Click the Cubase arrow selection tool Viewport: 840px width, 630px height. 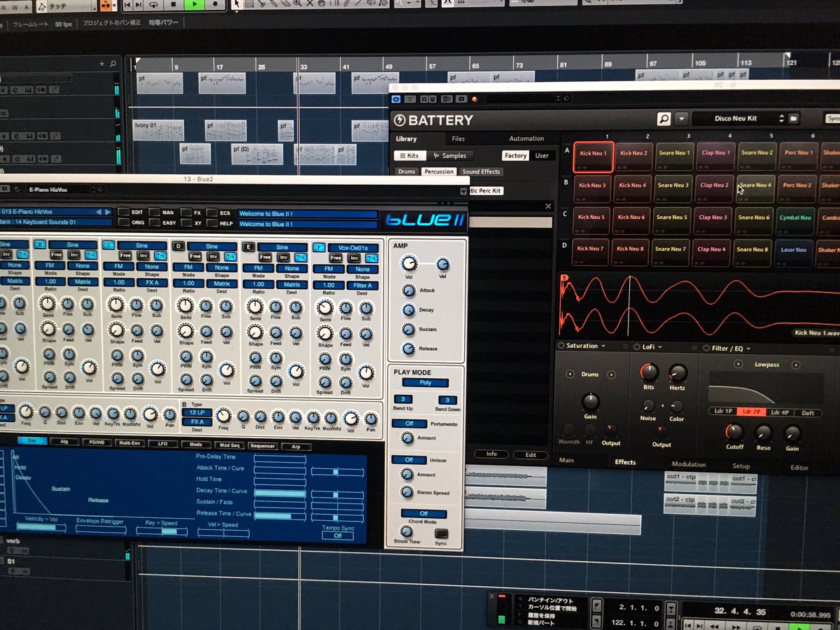[x=237, y=4]
